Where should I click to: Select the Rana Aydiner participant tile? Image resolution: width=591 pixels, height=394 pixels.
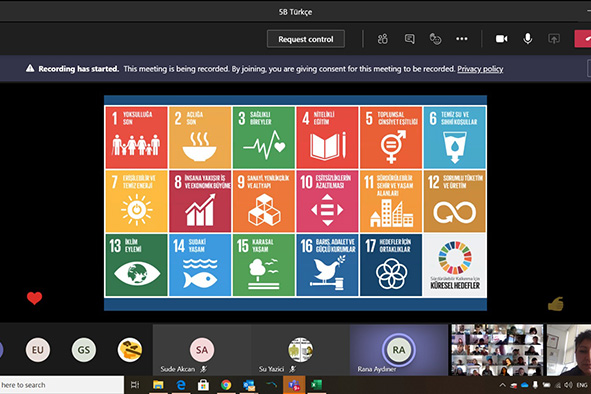click(399, 350)
